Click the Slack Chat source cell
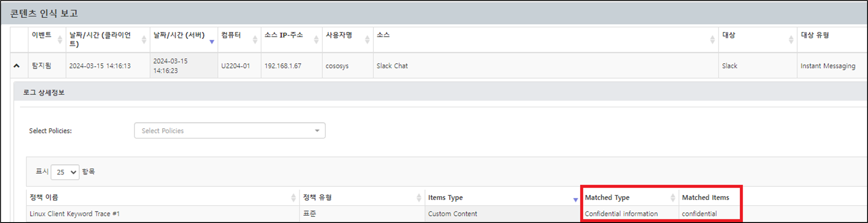Screen dimensions: 868x223 tap(392, 66)
